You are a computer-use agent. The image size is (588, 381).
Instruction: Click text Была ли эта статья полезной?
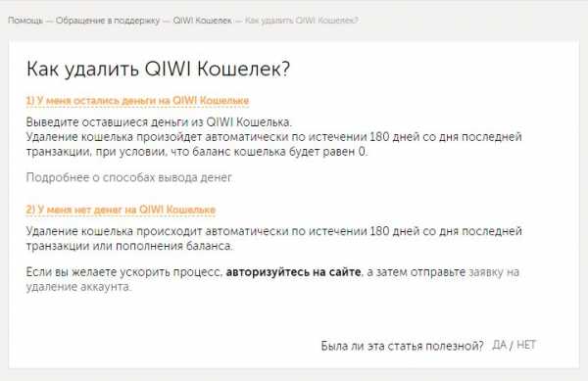point(403,346)
